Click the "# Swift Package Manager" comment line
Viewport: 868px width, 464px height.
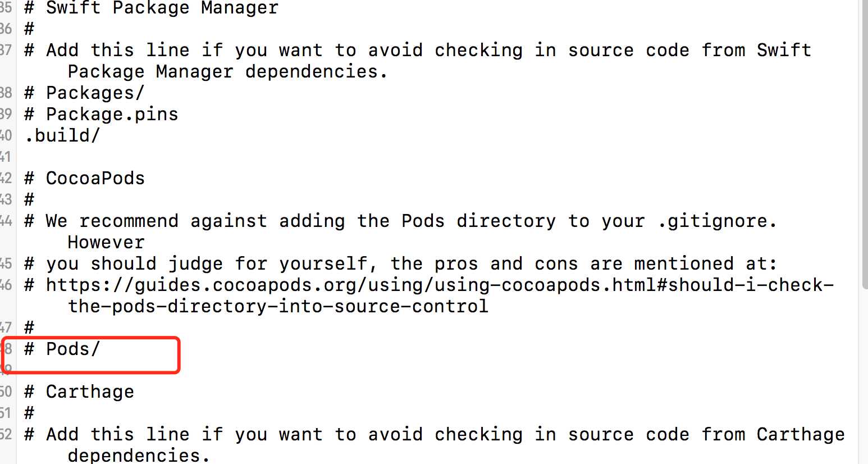coord(152,8)
